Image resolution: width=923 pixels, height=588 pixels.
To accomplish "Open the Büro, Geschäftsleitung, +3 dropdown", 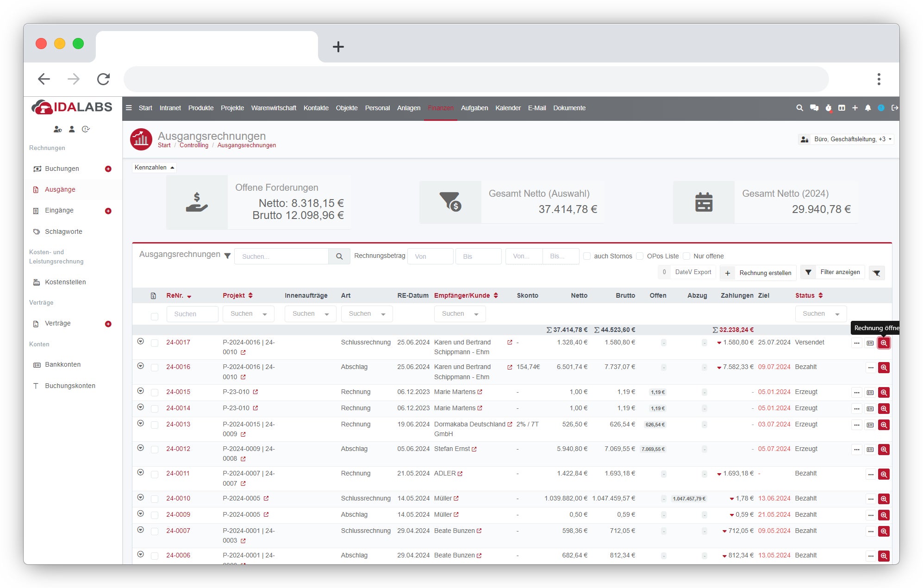I will [846, 139].
